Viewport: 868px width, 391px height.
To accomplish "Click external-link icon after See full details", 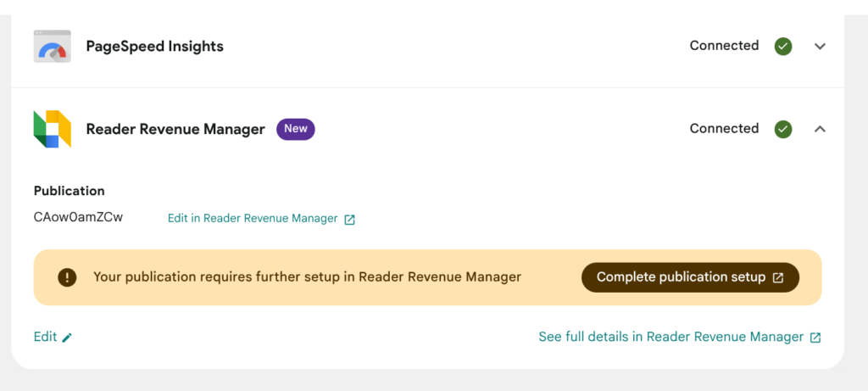I will (x=815, y=338).
